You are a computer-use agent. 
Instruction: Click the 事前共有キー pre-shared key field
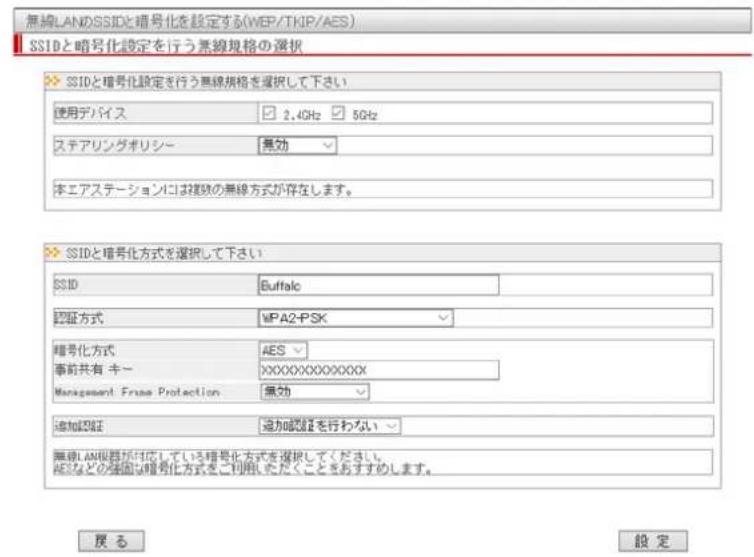tap(379, 370)
